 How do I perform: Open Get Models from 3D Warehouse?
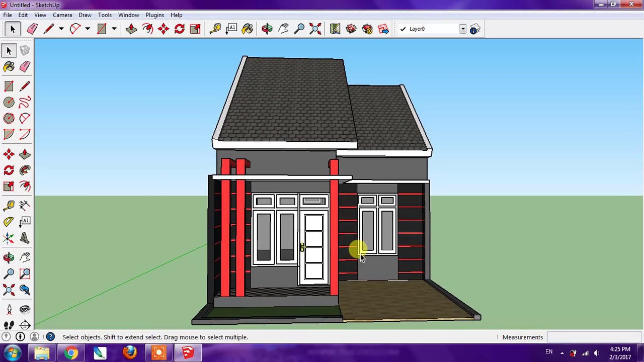tap(351, 29)
